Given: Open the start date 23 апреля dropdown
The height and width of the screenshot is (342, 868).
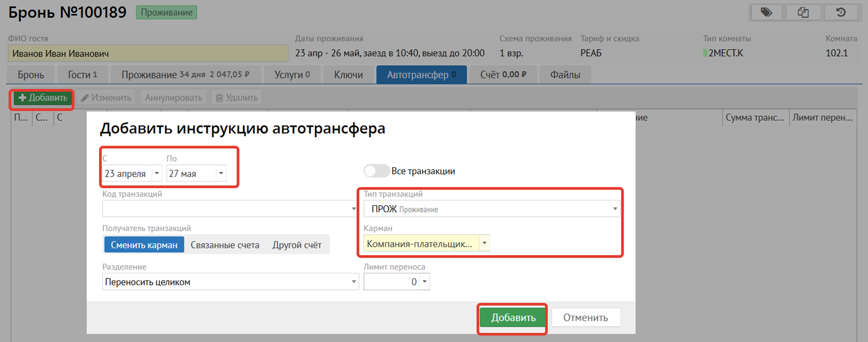Looking at the screenshot, I should (156, 174).
